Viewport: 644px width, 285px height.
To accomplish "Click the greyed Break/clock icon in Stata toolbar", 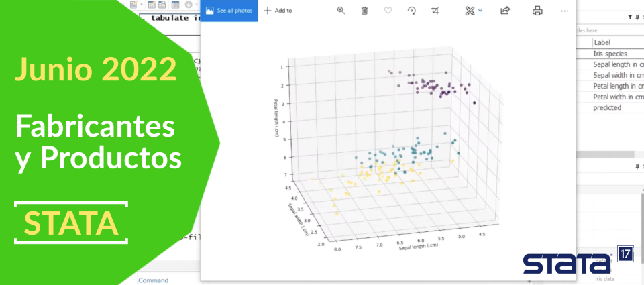I will point(189,5).
